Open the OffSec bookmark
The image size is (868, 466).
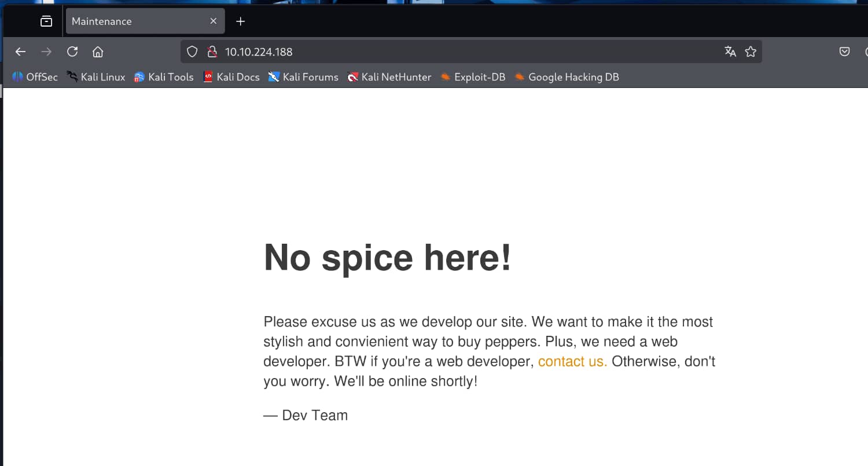[x=35, y=77]
